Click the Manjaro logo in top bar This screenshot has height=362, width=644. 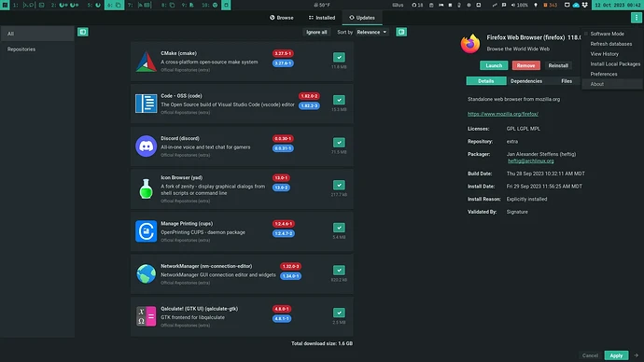click(5, 5)
